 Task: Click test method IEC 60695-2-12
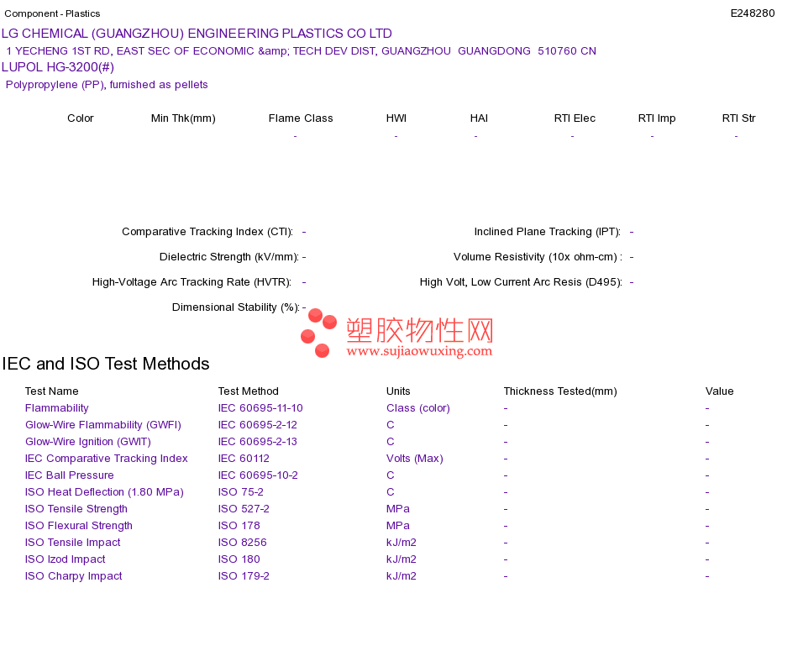[x=258, y=425]
